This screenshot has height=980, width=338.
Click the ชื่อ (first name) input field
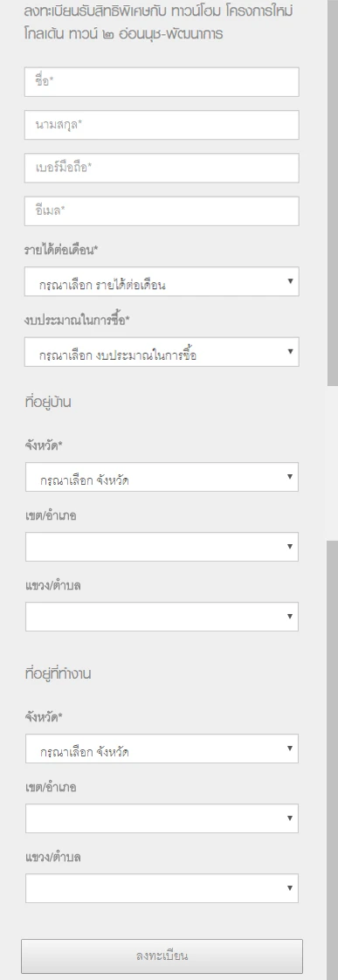(x=162, y=82)
